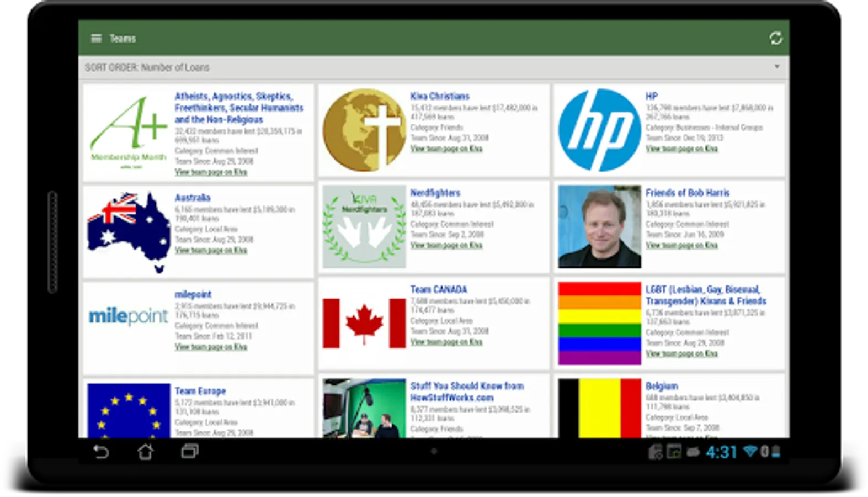
Task: Select Friends of Bob Harris title
Action: 688,193
